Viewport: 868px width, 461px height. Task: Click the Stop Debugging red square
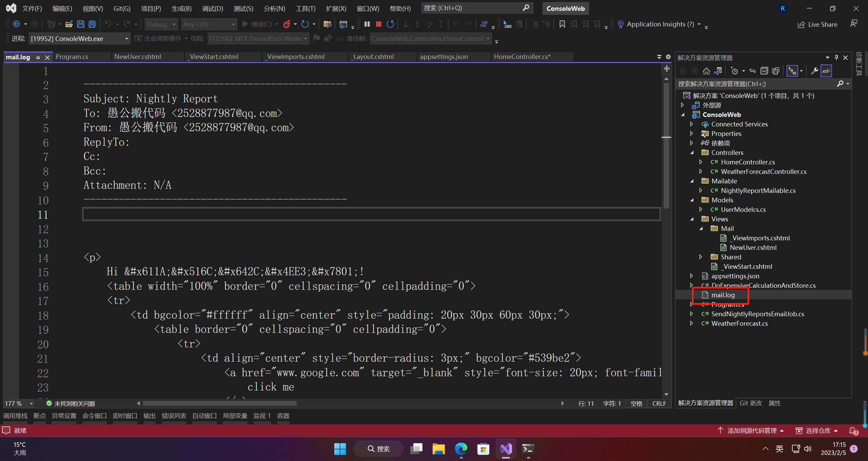(x=379, y=24)
